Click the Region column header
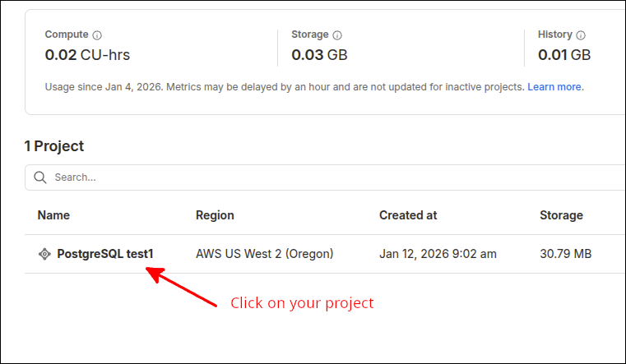 (215, 215)
